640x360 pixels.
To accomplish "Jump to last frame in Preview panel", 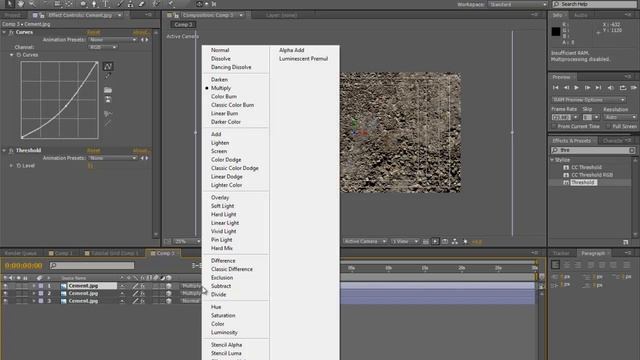I will point(598,88).
